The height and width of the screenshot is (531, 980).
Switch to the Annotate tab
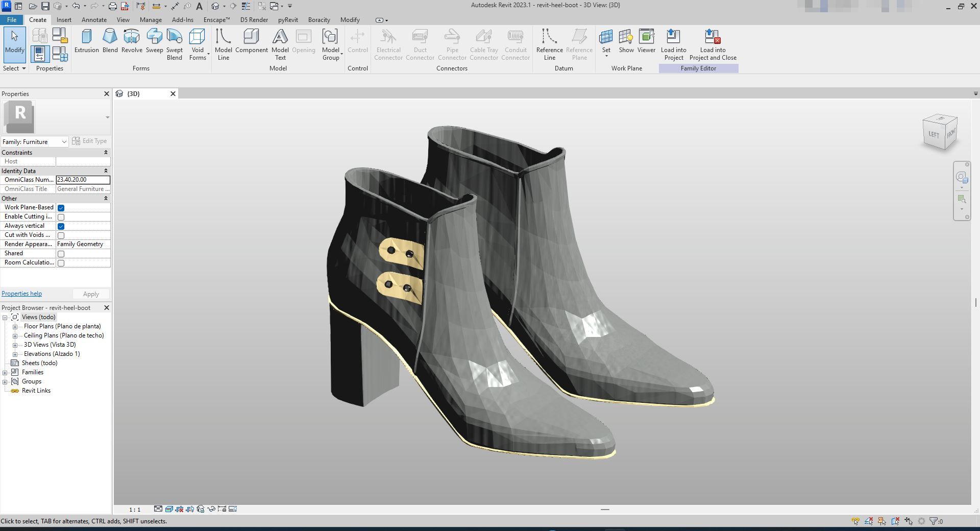tap(94, 20)
